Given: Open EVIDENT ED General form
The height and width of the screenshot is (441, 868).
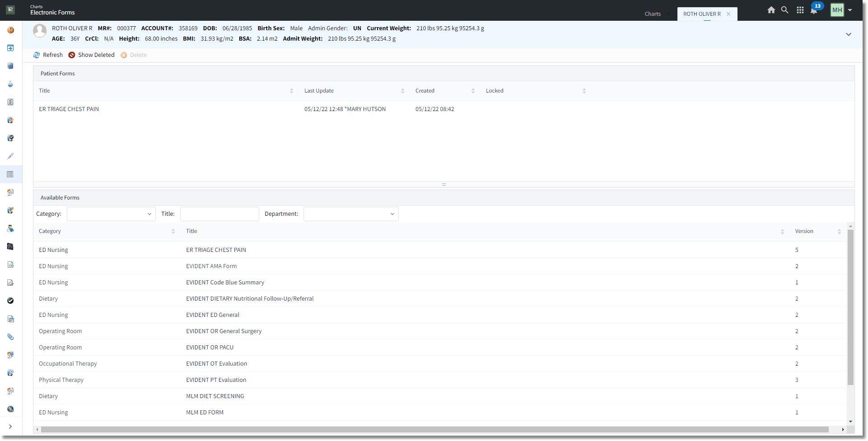Looking at the screenshot, I should (x=213, y=315).
